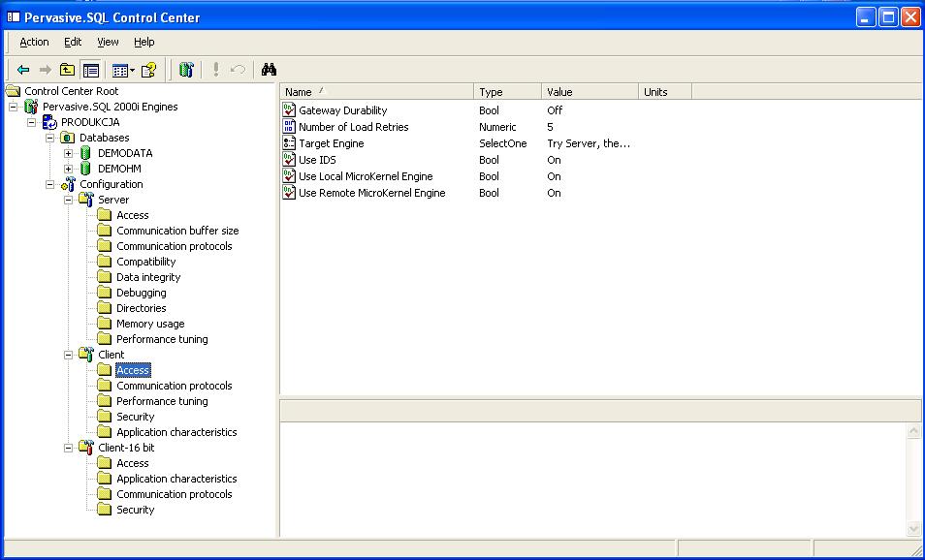
Task: Click the exclamation mark toolbar icon
Action: 216,70
